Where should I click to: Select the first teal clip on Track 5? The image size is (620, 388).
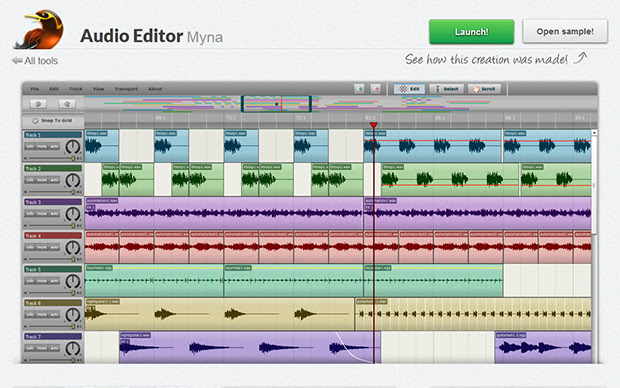pos(154,280)
